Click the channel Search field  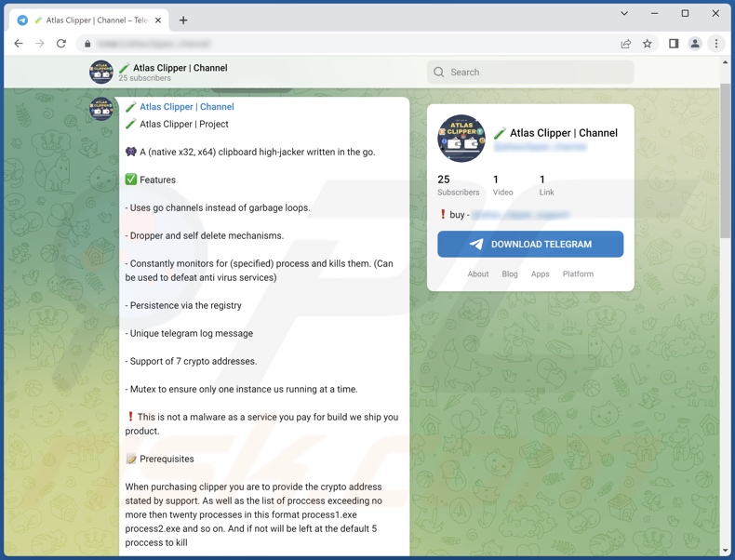530,73
